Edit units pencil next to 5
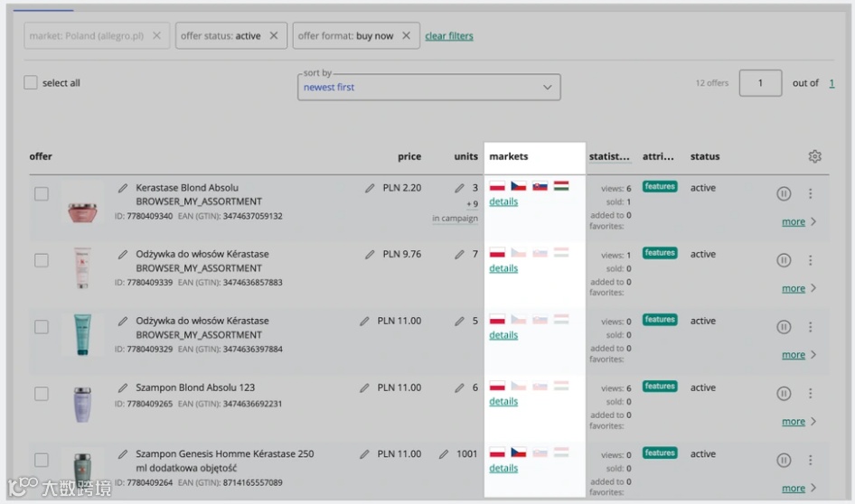Screen dimensions: 855x504 coord(459,322)
